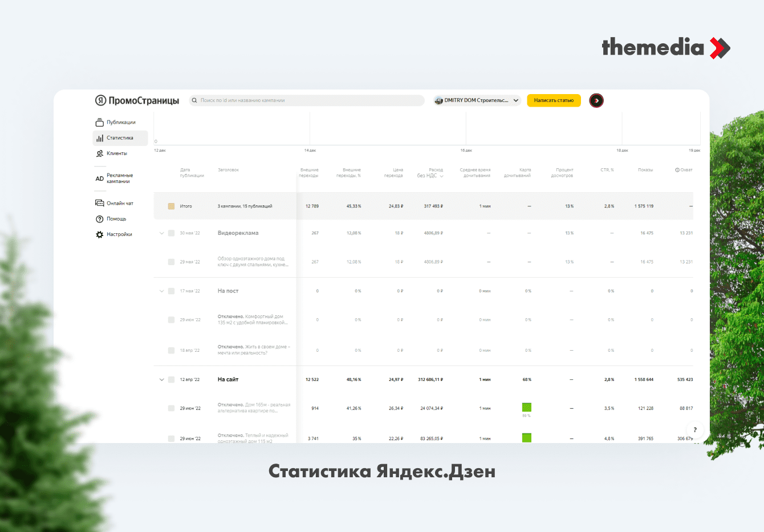Switch to the Статистика section

tap(120, 138)
